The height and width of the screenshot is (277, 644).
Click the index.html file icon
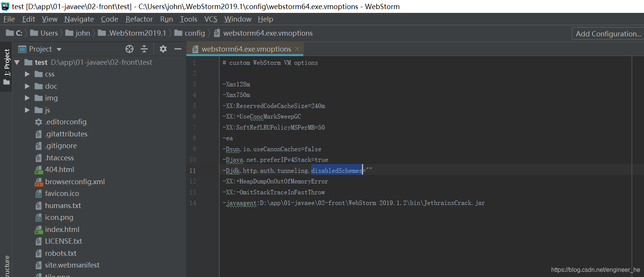click(x=39, y=230)
